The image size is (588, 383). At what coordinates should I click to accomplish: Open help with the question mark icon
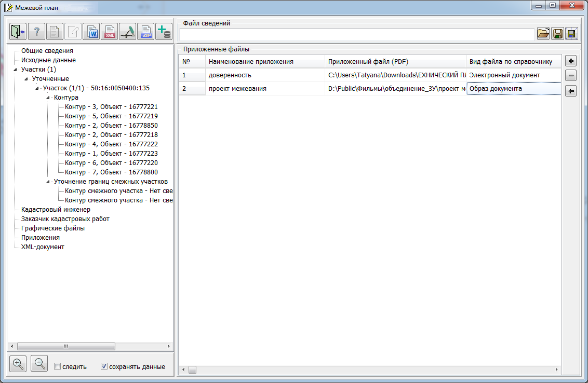coord(36,32)
